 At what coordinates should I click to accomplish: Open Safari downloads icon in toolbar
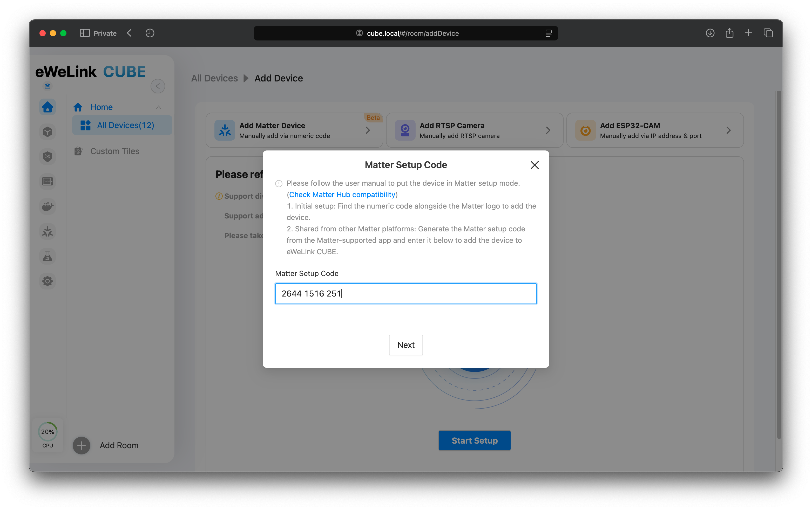pos(710,33)
